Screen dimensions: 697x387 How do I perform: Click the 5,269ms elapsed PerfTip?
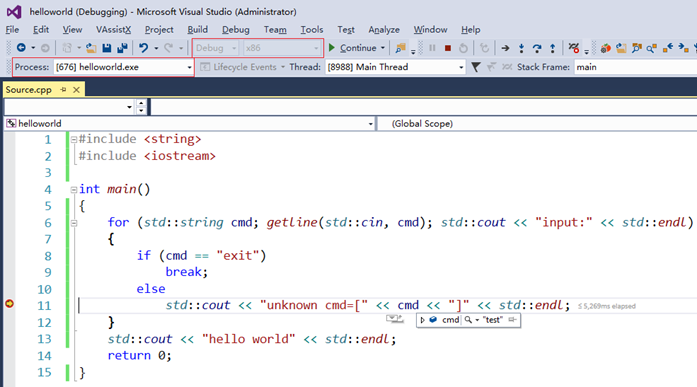tap(607, 306)
